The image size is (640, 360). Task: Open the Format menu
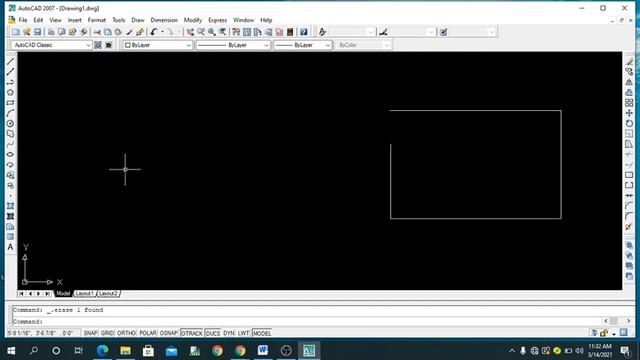click(96, 20)
